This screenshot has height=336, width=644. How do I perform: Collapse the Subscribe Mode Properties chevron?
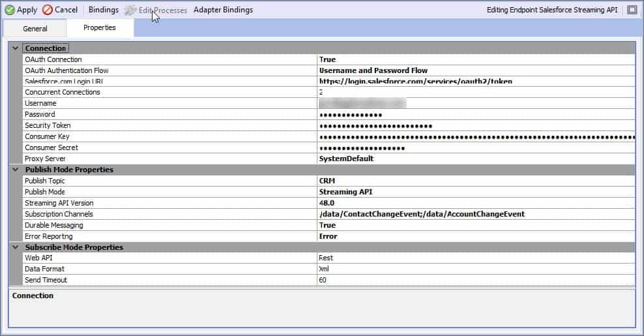coord(16,247)
